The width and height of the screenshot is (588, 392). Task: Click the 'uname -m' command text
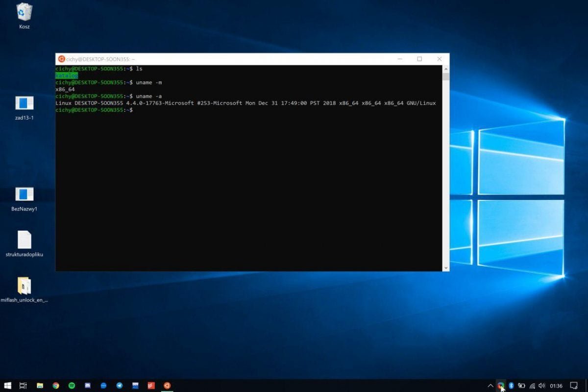pos(149,82)
